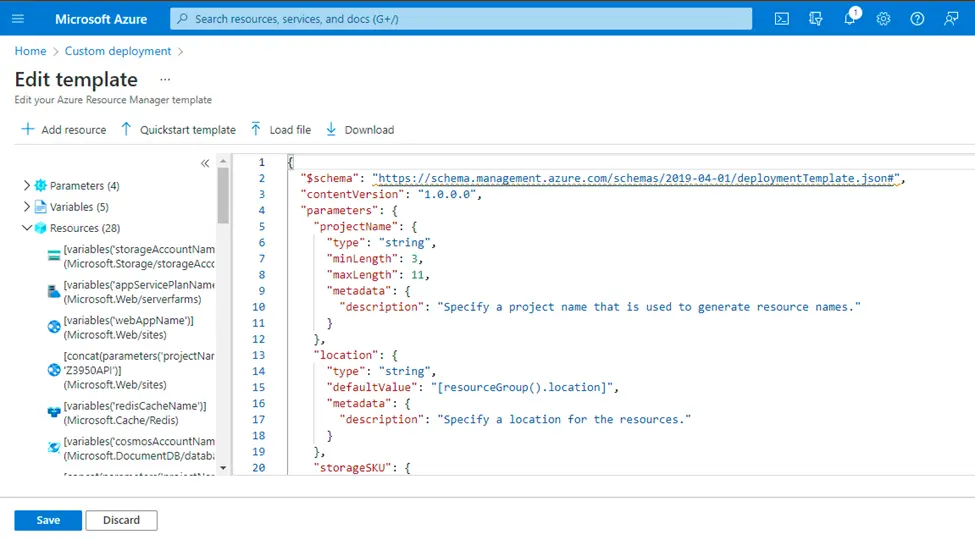The width and height of the screenshot is (975, 540).
Task: Click "defaultValue" on line 15
Action: pyautogui.click(x=372, y=388)
